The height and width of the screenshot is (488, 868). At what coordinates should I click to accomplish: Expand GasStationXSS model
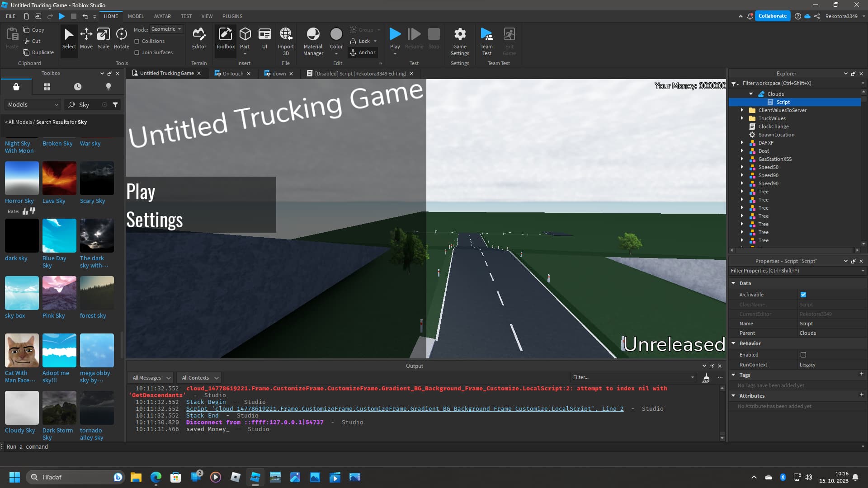tap(742, 159)
